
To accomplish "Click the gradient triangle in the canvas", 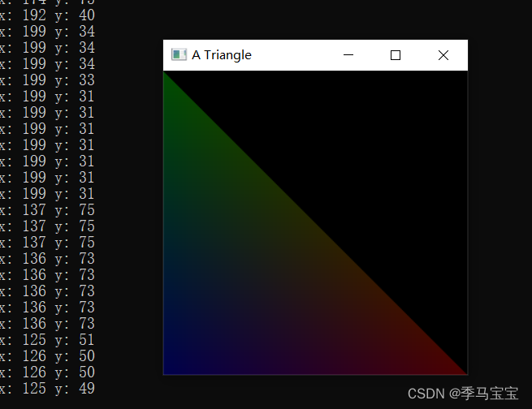I will coord(265,273).
